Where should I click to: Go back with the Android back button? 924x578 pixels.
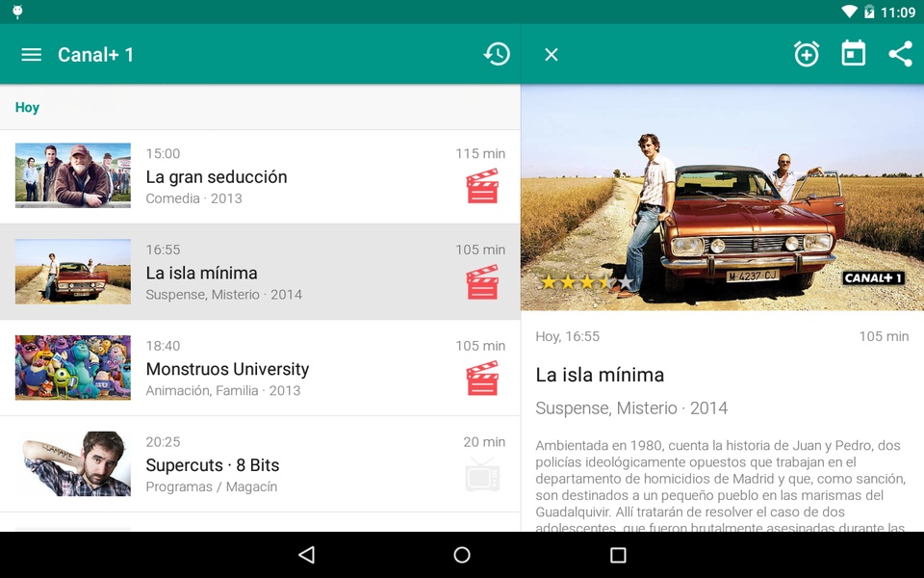(307, 555)
